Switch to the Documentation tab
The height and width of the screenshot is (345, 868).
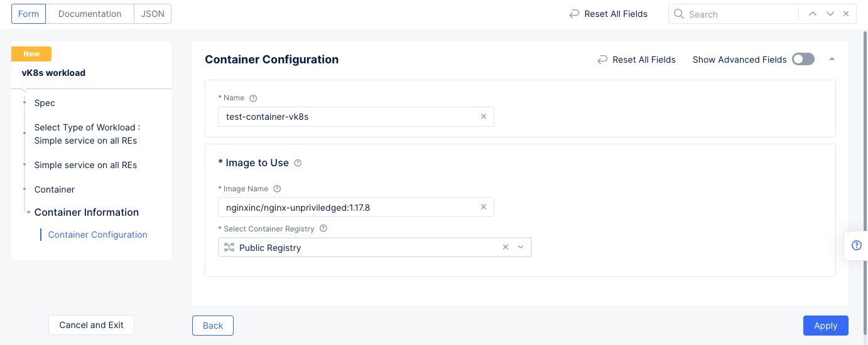tap(90, 14)
